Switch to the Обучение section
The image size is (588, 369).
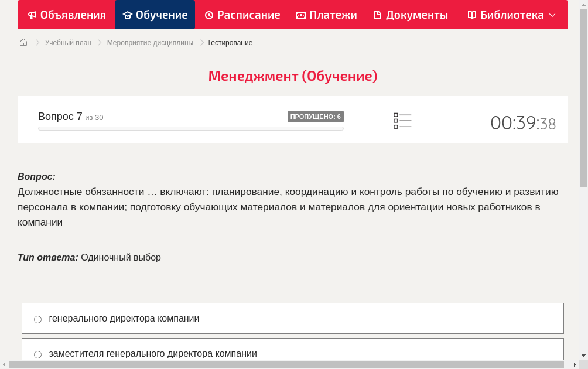pyautogui.click(x=155, y=15)
